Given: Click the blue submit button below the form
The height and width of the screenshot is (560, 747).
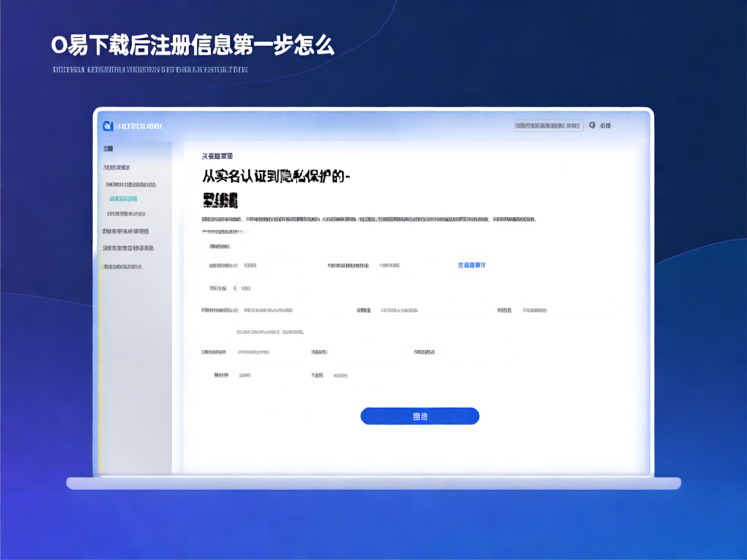Looking at the screenshot, I should (419, 416).
